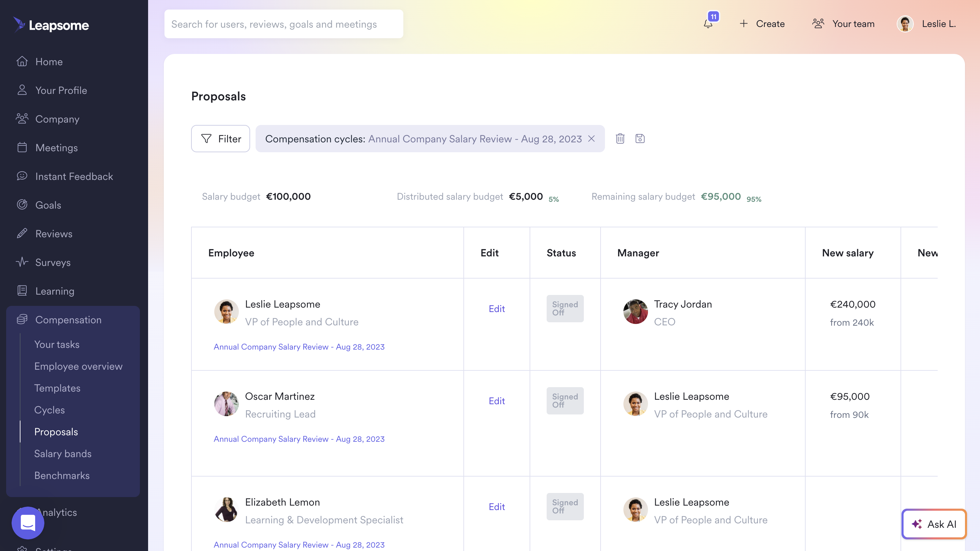Open the Intercom chat launcher
980x551 pixels.
click(28, 523)
